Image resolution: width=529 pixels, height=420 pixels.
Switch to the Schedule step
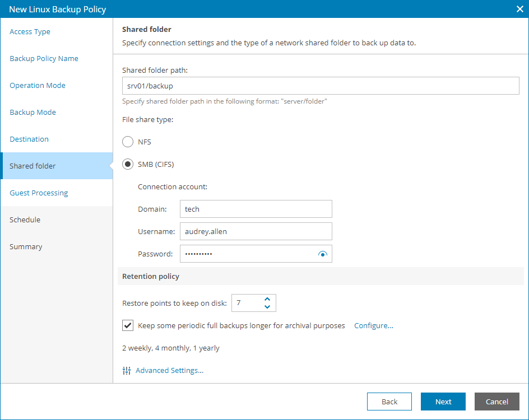tap(25, 220)
